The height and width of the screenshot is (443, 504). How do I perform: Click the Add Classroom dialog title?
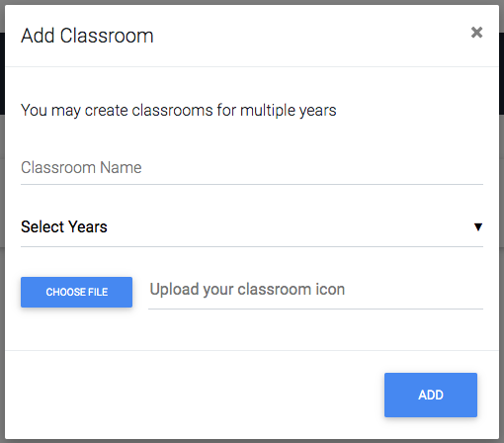tap(87, 36)
